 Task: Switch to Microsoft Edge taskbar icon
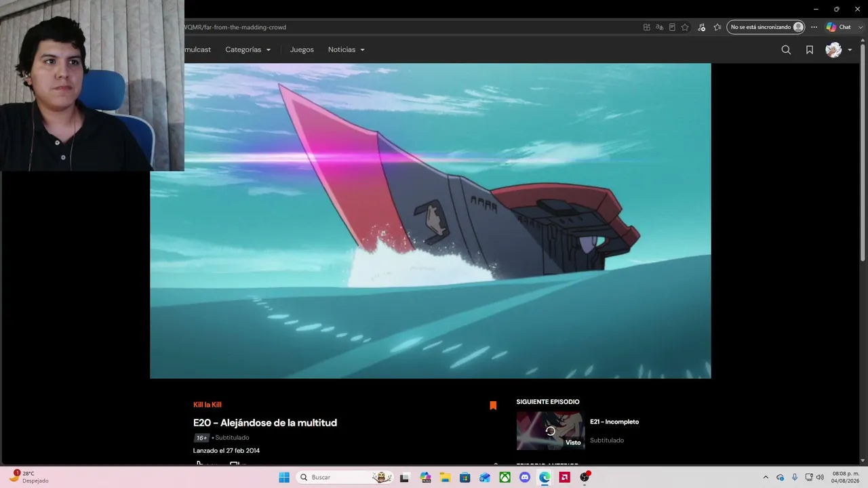(545, 477)
